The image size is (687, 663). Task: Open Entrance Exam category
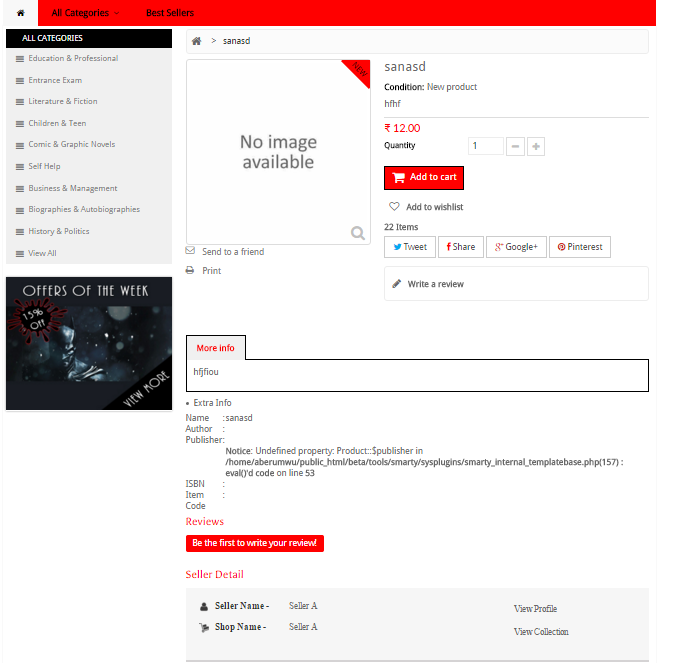click(x=55, y=80)
